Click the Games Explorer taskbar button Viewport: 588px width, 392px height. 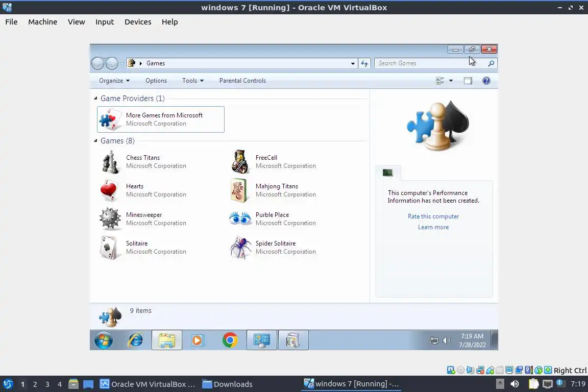293,340
